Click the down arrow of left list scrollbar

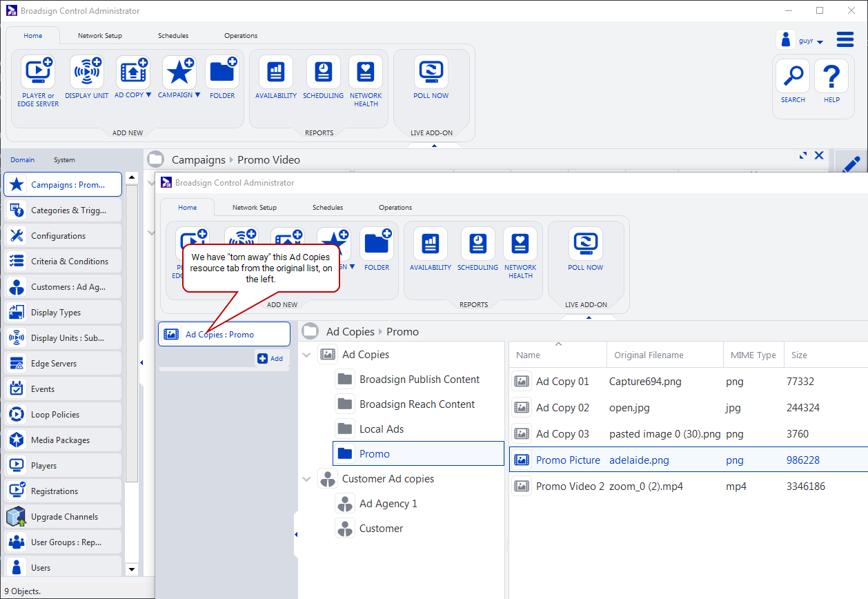[132, 569]
